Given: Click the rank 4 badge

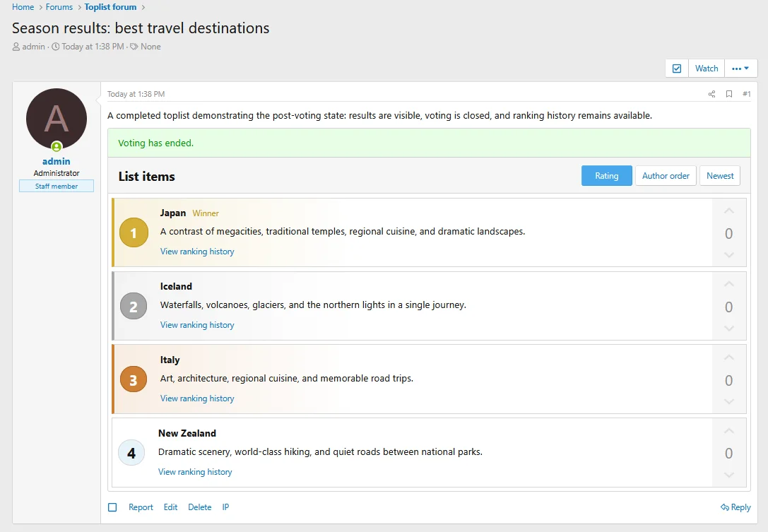Looking at the screenshot, I should [131, 453].
